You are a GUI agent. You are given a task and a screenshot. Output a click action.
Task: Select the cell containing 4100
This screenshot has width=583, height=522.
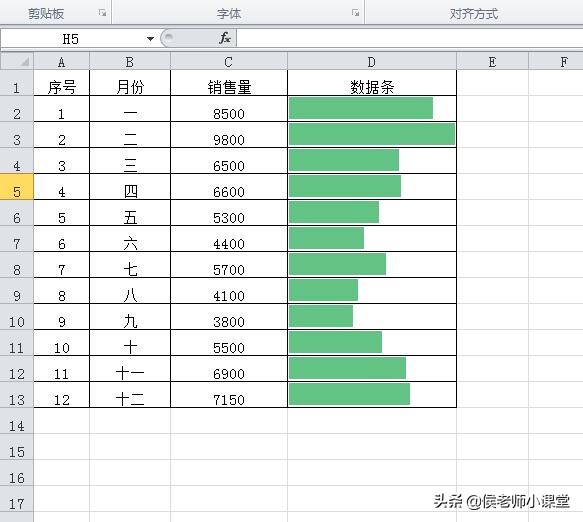click(x=229, y=291)
